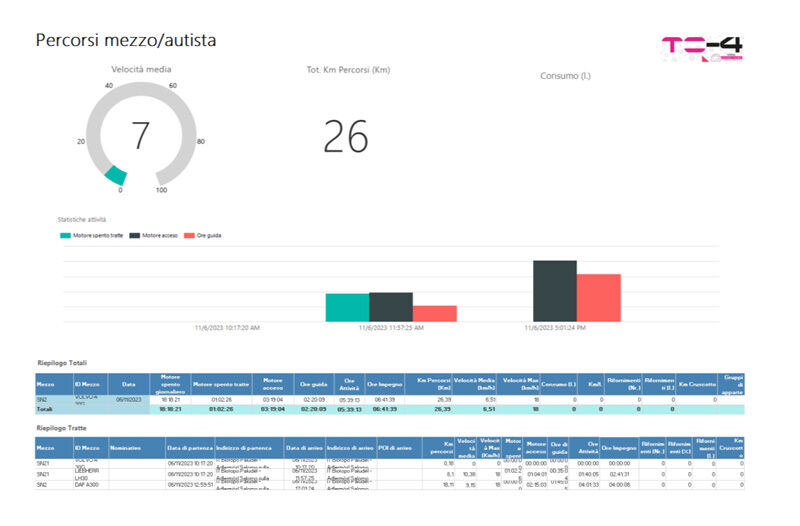Sort Riepilogo Totali by 'Ore guida' column
800x526 pixels.
(315, 383)
